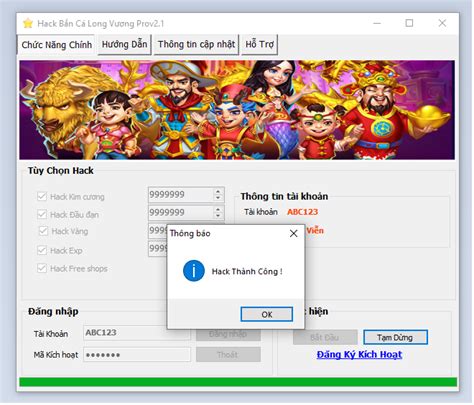Click the Thoát button
The image size is (474, 405).
click(228, 354)
